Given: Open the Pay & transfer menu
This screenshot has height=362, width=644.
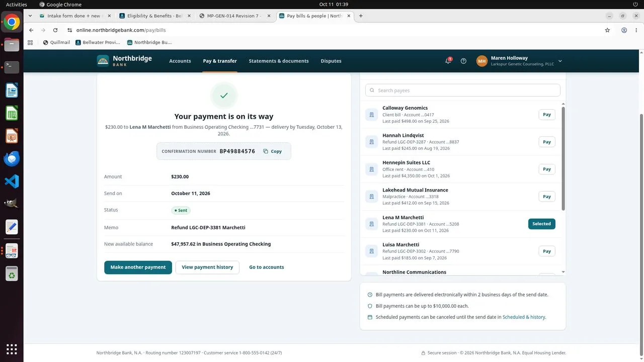Looking at the screenshot, I should (220, 61).
